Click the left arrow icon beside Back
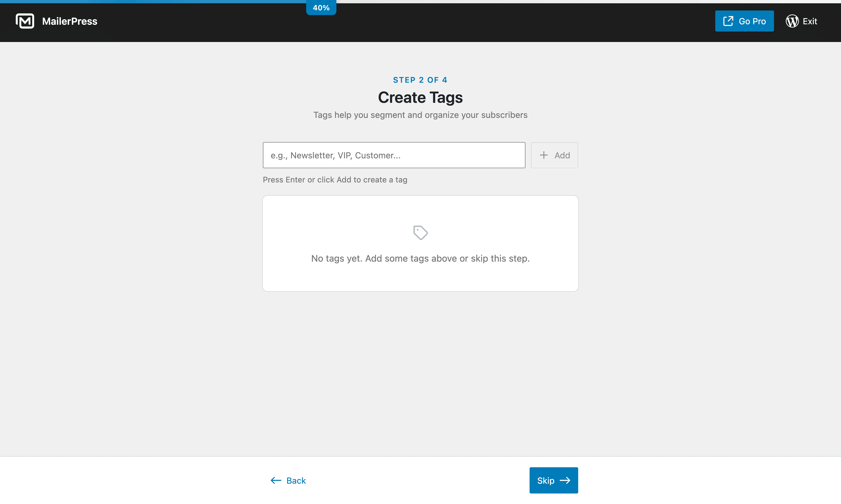The width and height of the screenshot is (841, 504). 276,480
